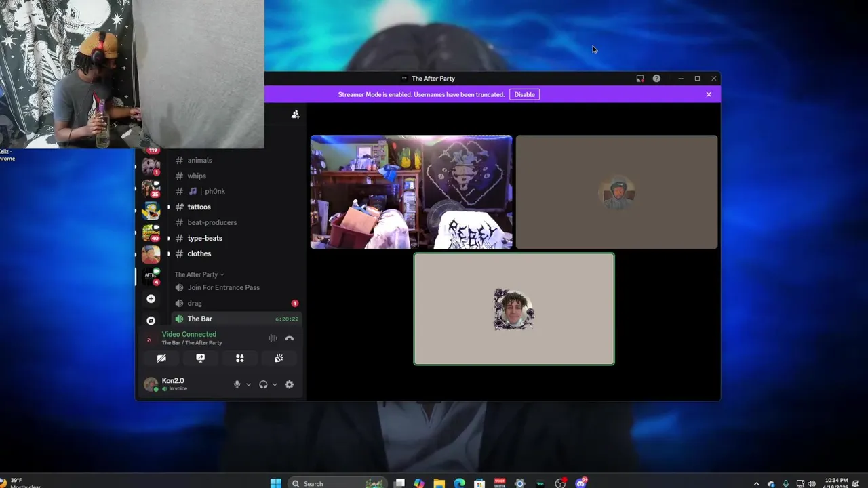Open audio output options chevron
This screenshot has width=868, height=488.
(275, 384)
